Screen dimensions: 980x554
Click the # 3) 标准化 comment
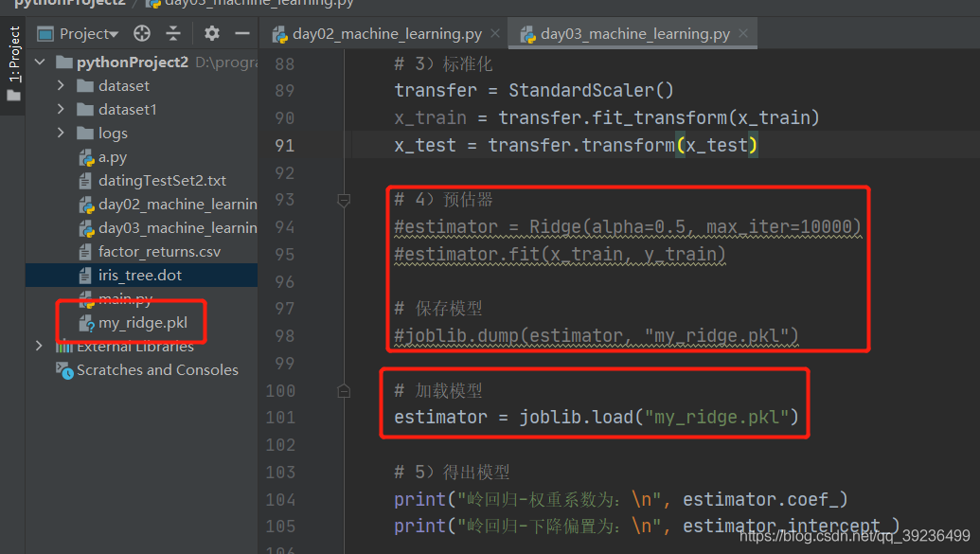[443, 63]
